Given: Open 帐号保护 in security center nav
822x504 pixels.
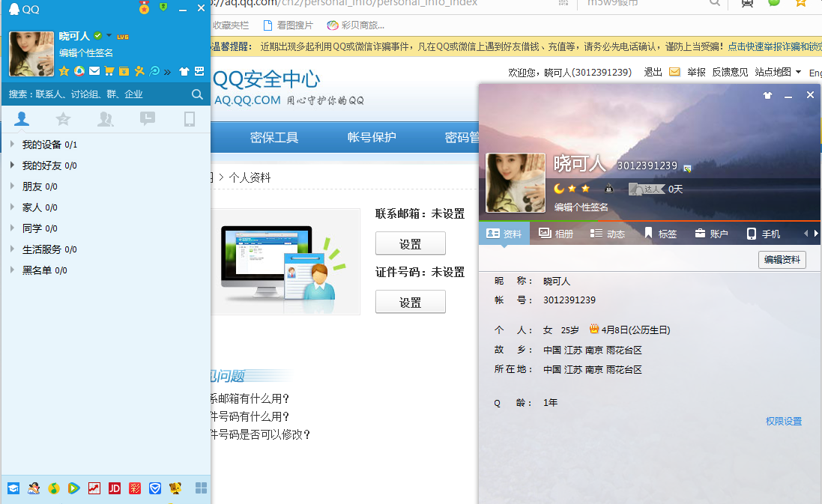Looking at the screenshot, I should point(372,137).
